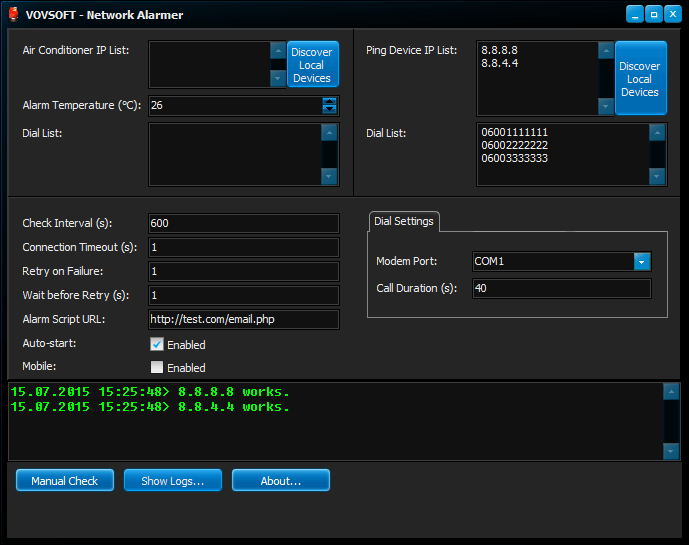
Task: Open the About dialog
Action: [281, 481]
